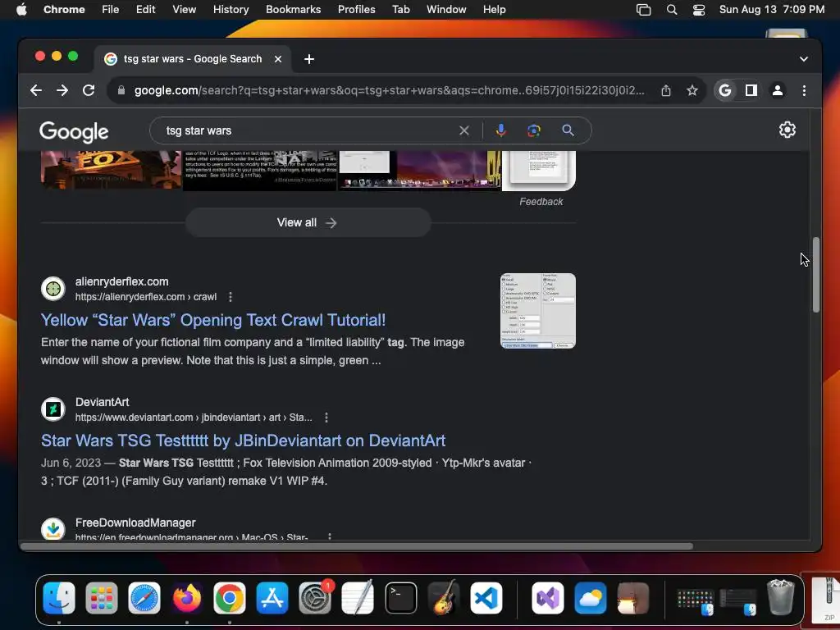Screen dimensions: 840x630
Task: Open options for DeviantArt result
Action: coord(326,418)
